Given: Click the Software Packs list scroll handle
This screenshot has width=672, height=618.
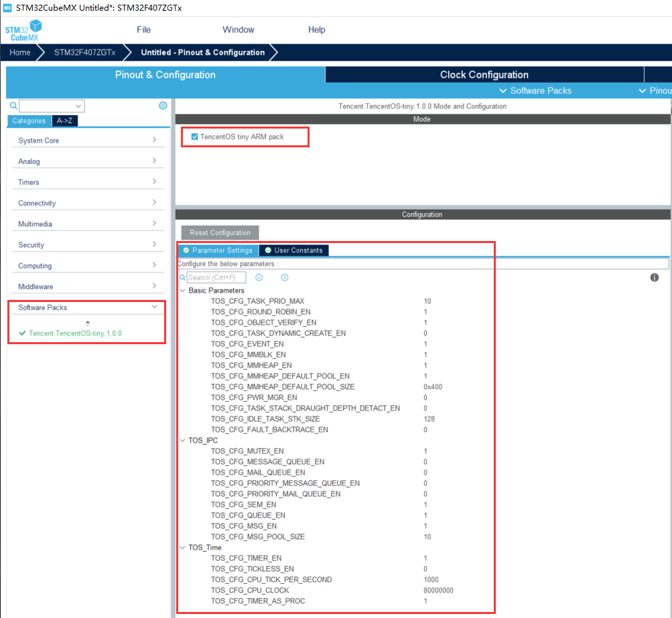Looking at the screenshot, I should (x=88, y=323).
